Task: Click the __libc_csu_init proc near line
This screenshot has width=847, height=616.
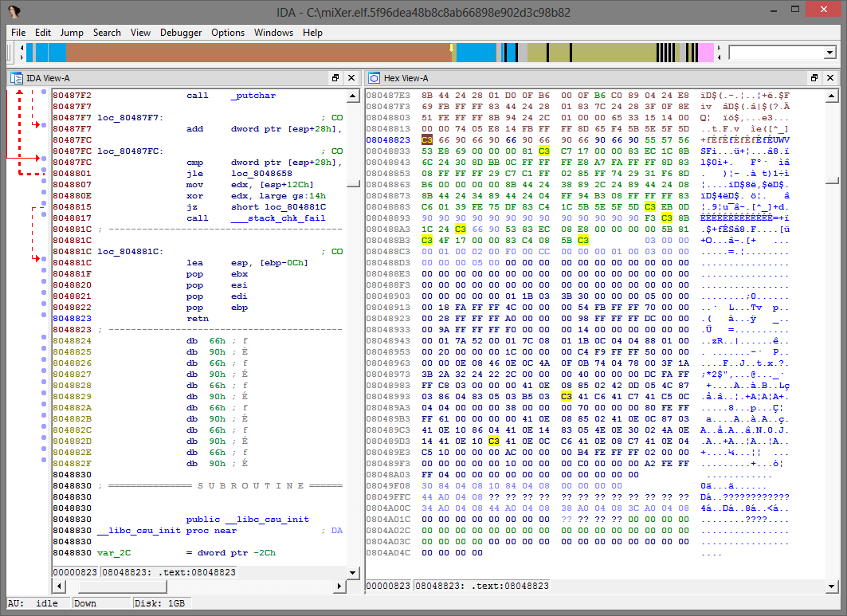Action: click(x=167, y=531)
